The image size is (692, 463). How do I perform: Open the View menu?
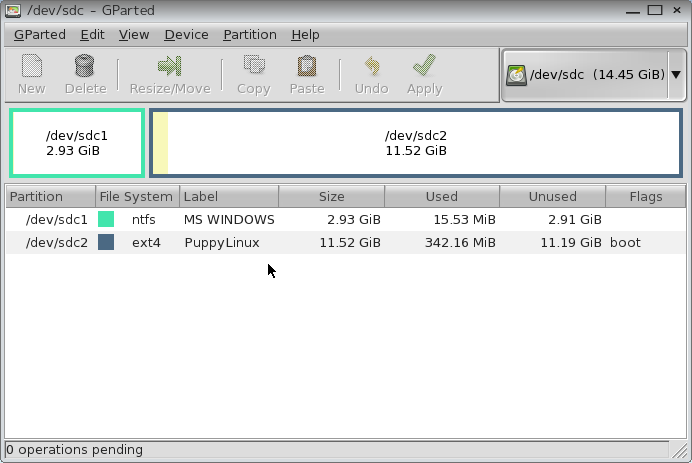click(x=134, y=34)
